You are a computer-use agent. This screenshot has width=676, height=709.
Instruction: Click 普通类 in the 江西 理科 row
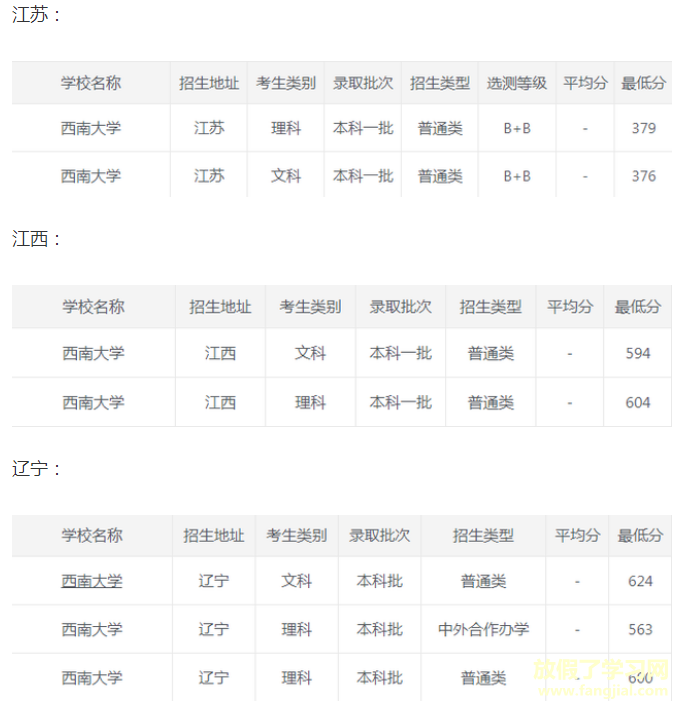(x=491, y=402)
